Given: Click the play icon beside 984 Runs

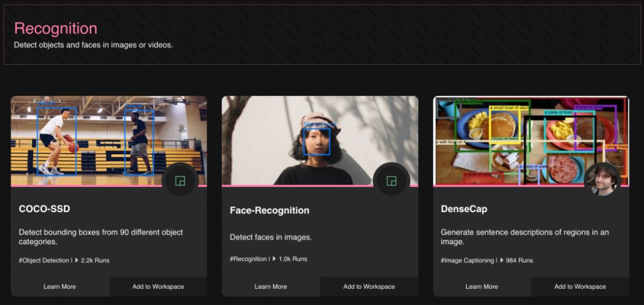Looking at the screenshot, I should tap(501, 260).
